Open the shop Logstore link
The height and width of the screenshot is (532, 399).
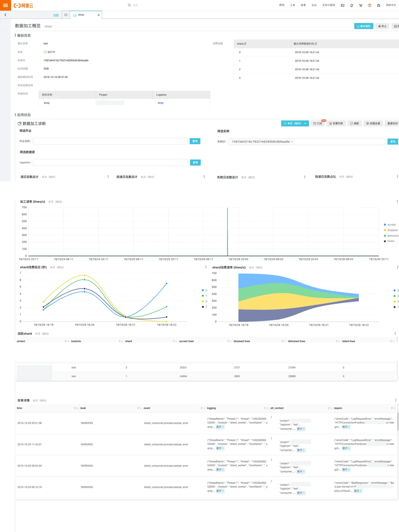click(160, 103)
